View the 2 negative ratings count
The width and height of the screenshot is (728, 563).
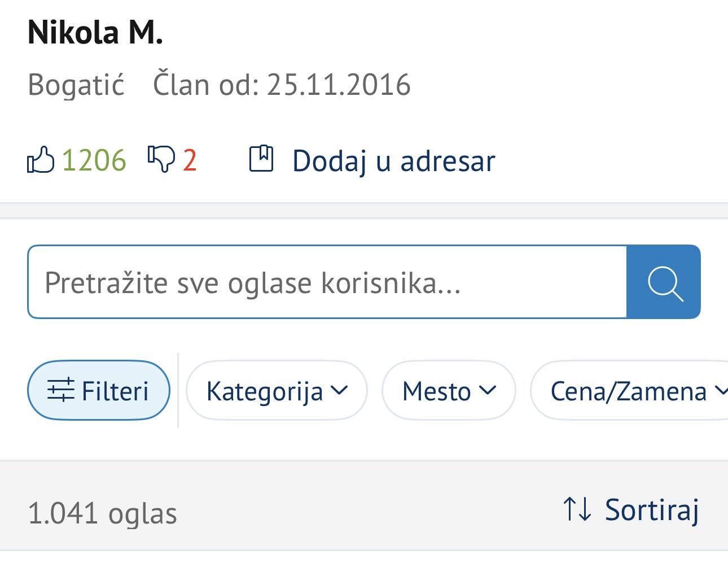pyautogui.click(x=190, y=160)
